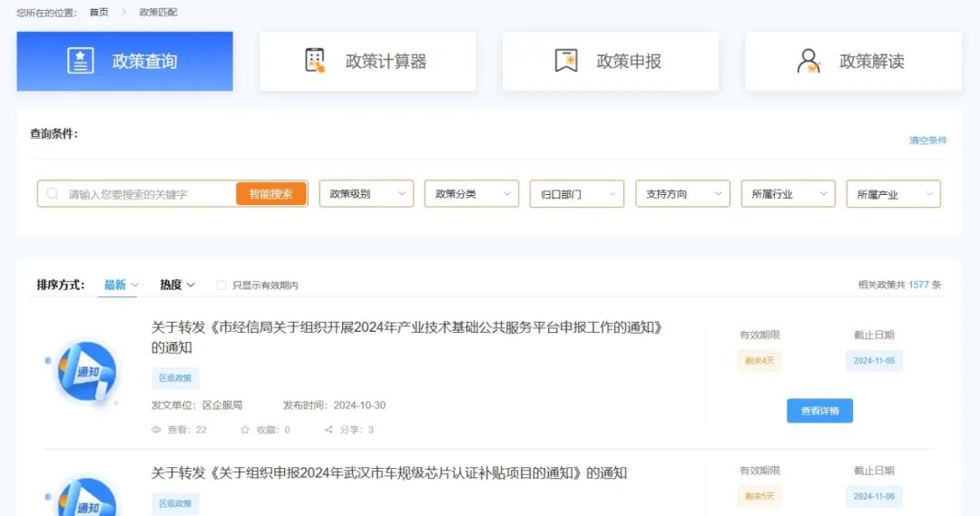This screenshot has height=516, width=980.
Task: Click the 政策查询 document star icon
Action: (81, 62)
